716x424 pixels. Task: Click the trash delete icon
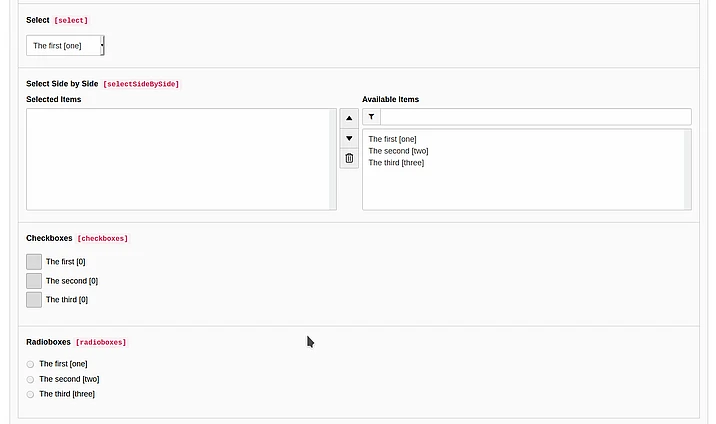pyautogui.click(x=349, y=158)
